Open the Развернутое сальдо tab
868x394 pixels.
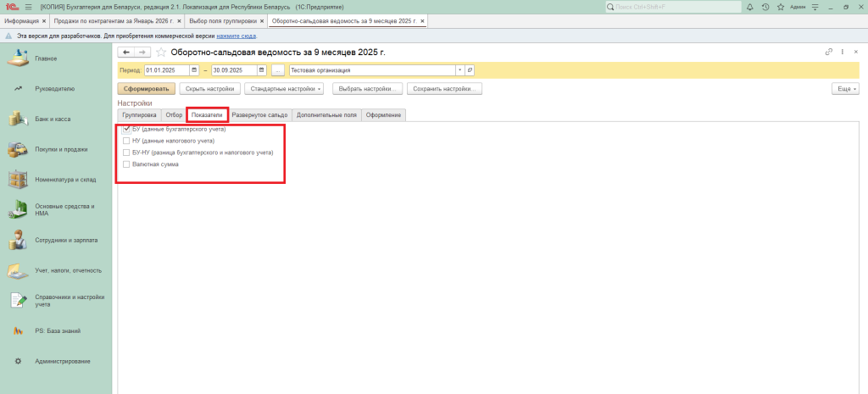click(x=259, y=114)
